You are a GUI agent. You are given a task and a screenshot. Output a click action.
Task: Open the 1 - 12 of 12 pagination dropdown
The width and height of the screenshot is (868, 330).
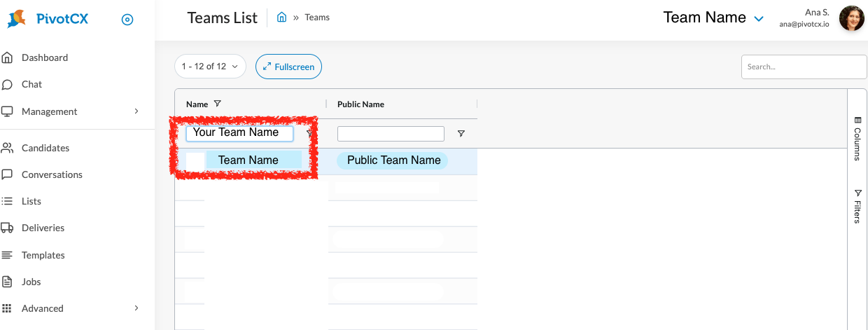(x=210, y=67)
